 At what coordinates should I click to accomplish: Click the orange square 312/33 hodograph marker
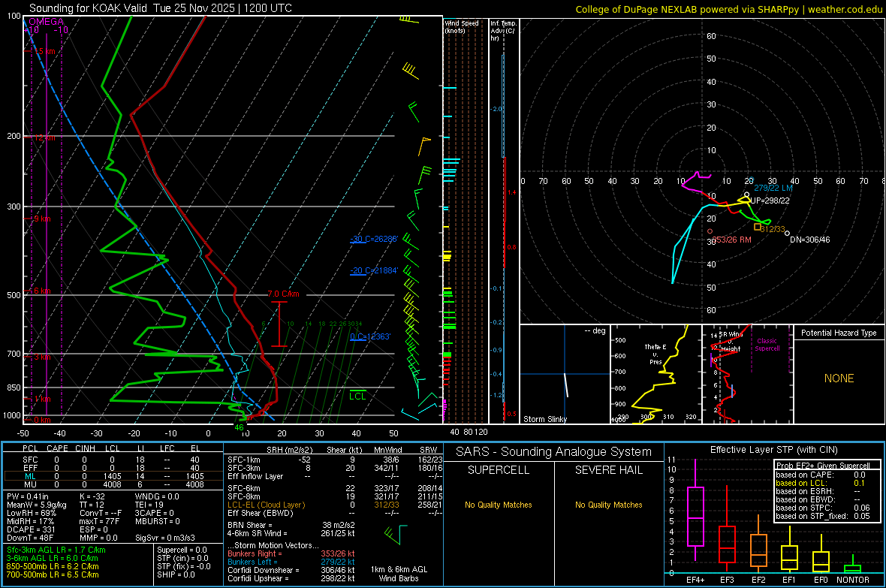[x=757, y=227]
